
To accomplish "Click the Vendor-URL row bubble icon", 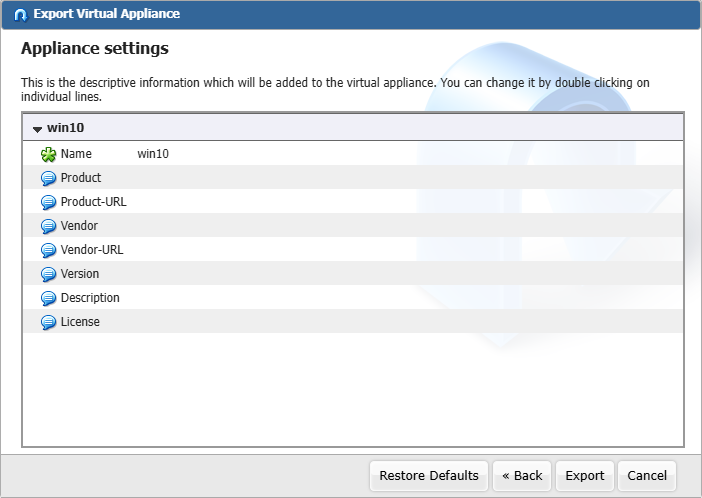I will (48, 250).
